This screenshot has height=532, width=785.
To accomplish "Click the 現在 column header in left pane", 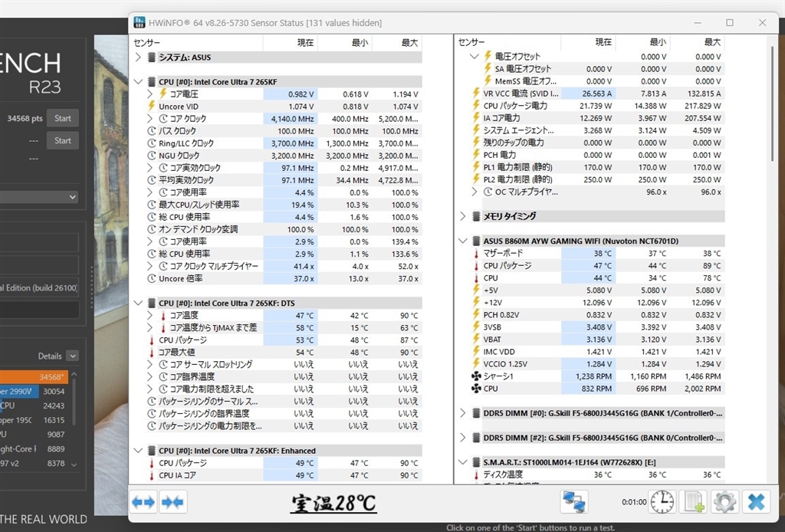I will tap(291, 42).
